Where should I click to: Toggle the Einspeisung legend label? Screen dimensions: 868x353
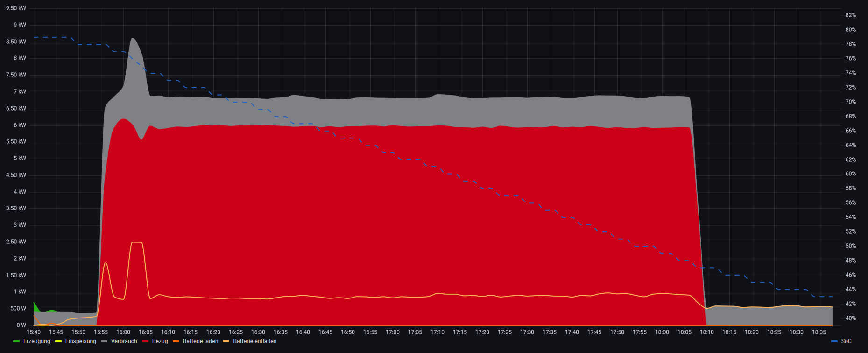tap(80, 341)
